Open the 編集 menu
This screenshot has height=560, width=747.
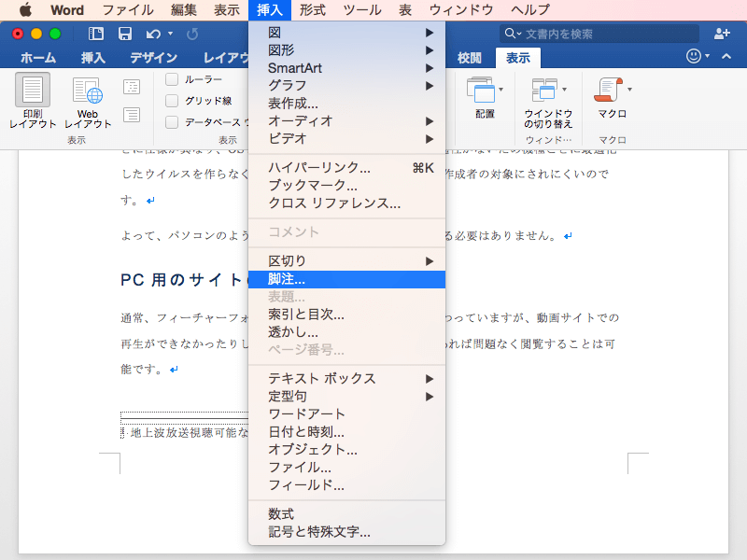tap(184, 9)
